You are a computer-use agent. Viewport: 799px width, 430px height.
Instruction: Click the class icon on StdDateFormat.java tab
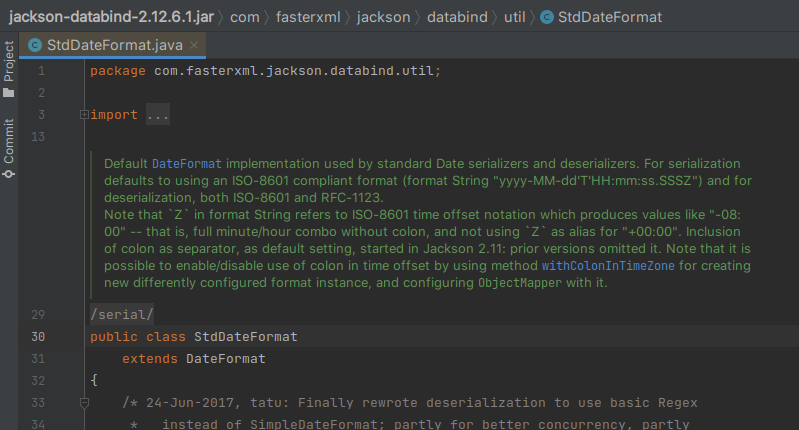35,45
